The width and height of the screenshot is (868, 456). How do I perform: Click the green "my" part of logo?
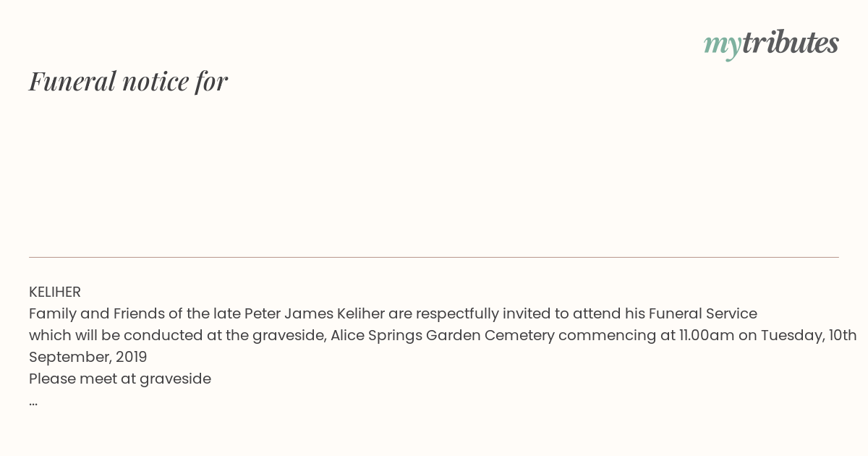coord(722,46)
